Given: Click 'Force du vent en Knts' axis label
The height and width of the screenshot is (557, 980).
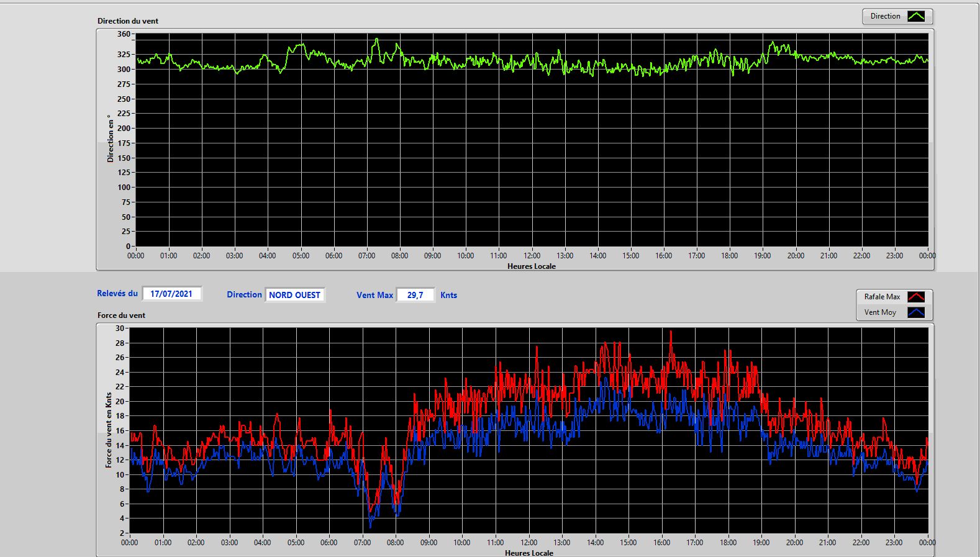Looking at the screenshot, I should (109, 430).
